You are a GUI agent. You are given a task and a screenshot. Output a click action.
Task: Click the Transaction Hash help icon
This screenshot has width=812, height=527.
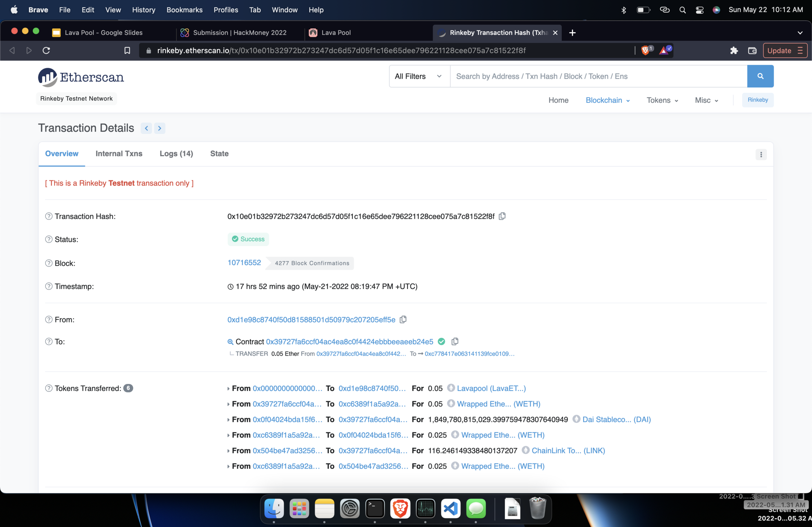(x=49, y=216)
